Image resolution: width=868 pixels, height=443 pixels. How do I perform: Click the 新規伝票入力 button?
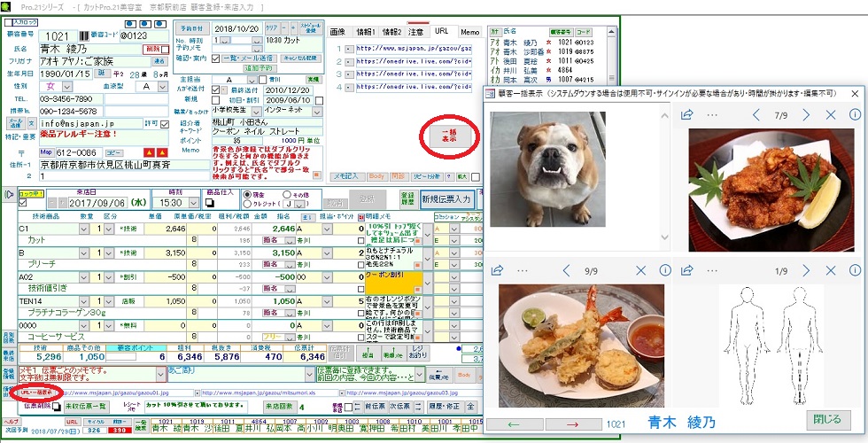[447, 199]
